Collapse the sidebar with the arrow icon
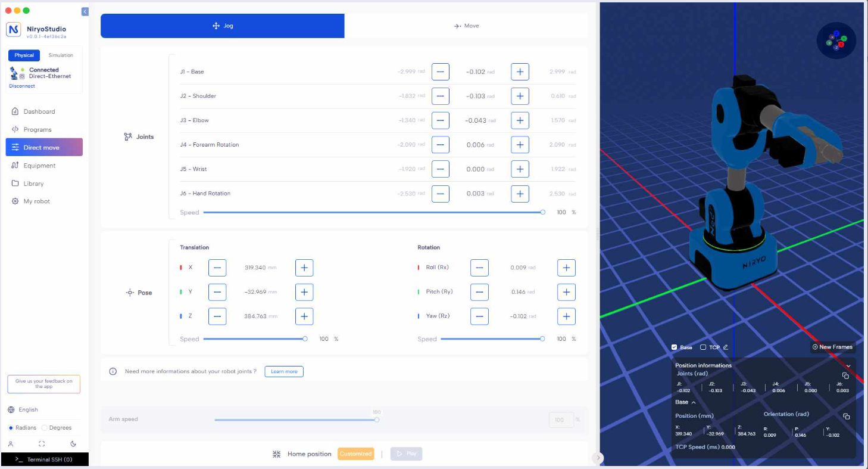Image resolution: width=868 pixels, height=469 pixels. (x=85, y=11)
